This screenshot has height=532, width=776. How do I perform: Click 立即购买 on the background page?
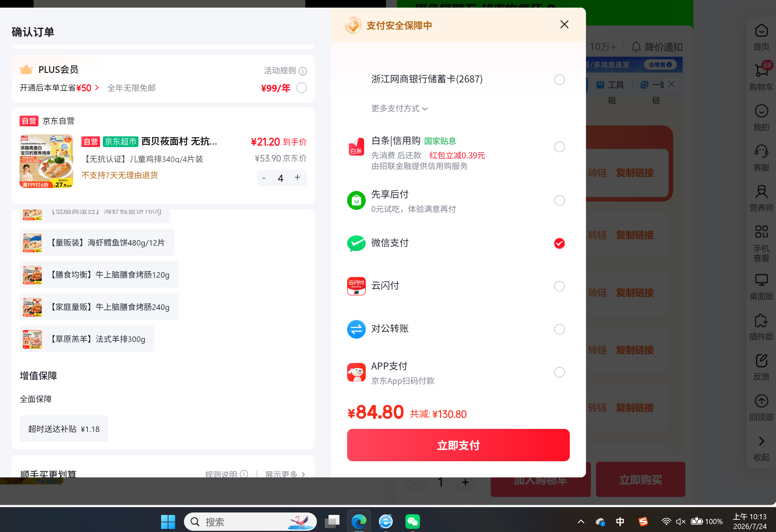click(x=641, y=480)
